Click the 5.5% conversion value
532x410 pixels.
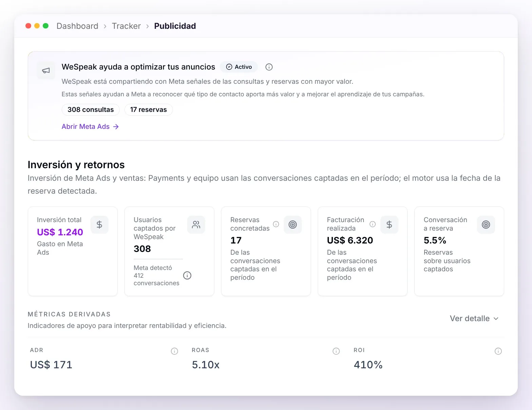point(435,240)
